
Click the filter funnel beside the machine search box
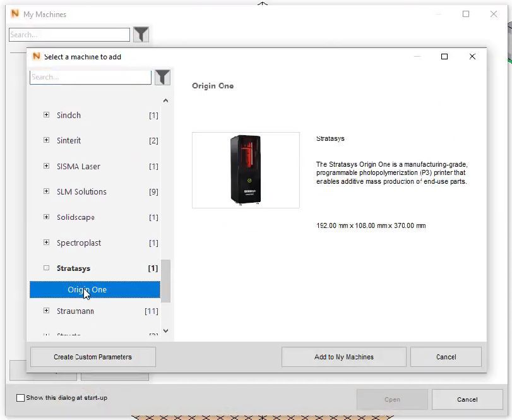(162, 77)
